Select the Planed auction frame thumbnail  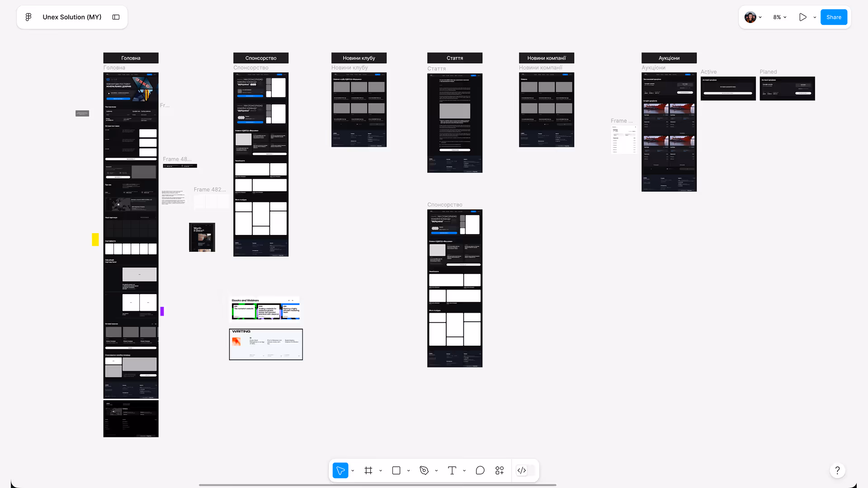pos(788,89)
